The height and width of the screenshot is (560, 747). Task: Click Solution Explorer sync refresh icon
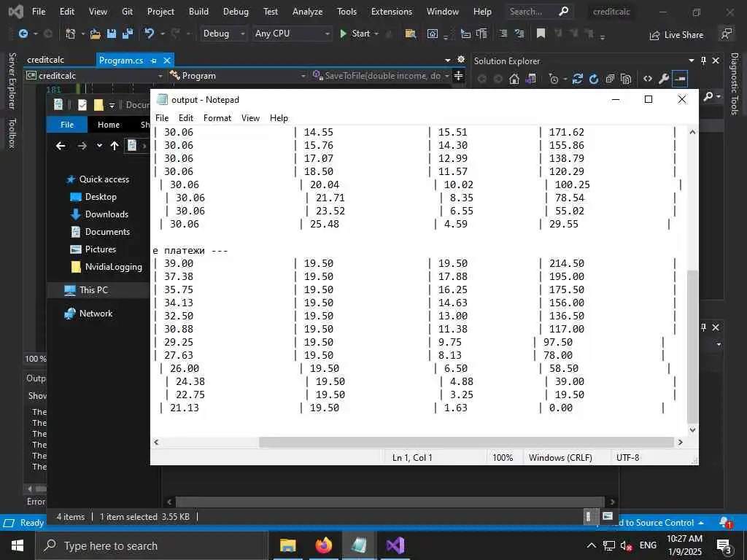tap(578, 79)
